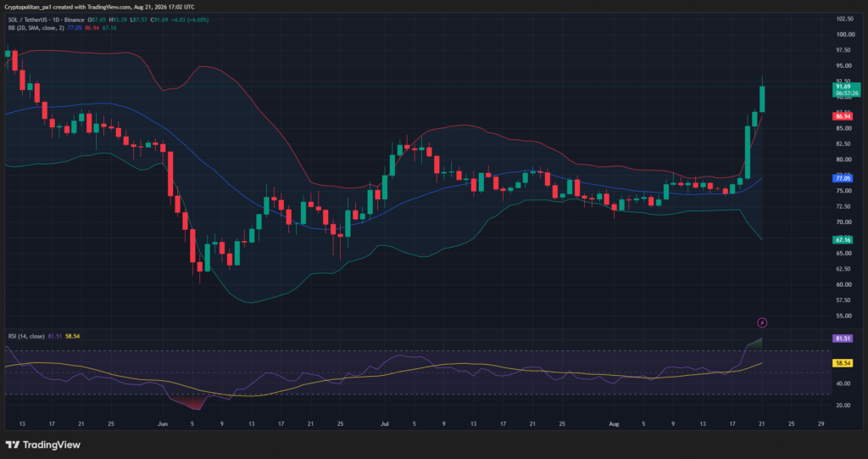Click the red 86.94 upper band axis label
The height and width of the screenshot is (459, 868).
pos(843,116)
